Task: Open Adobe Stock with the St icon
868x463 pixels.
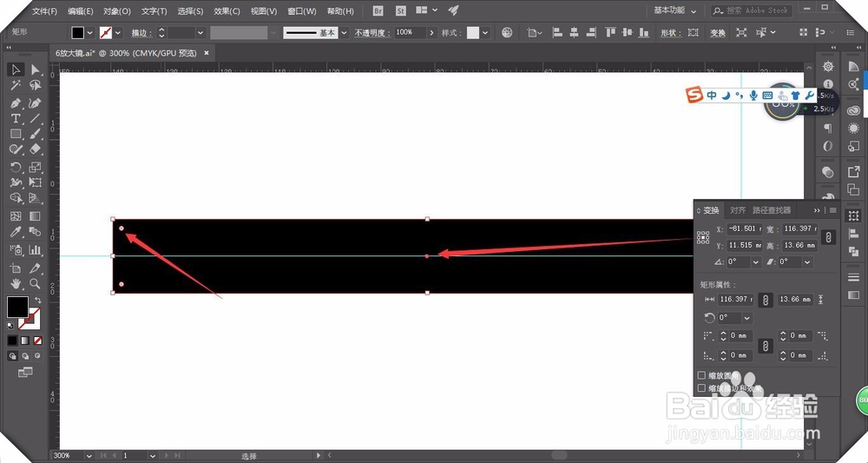Action: point(401,10)
